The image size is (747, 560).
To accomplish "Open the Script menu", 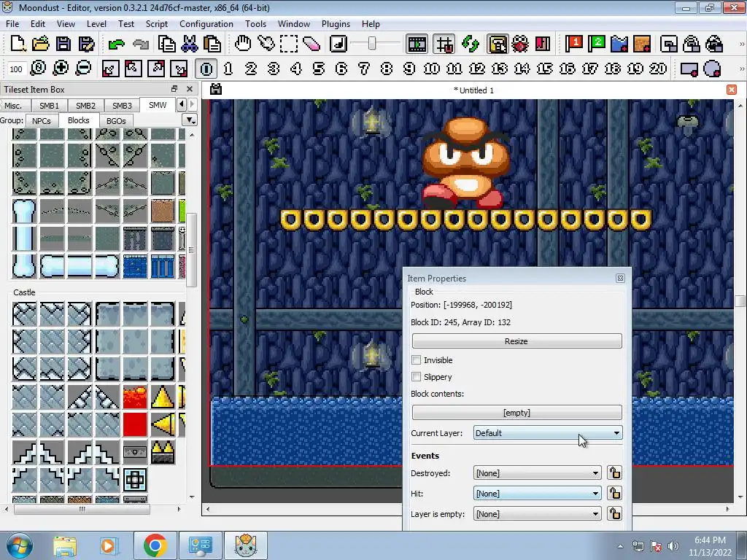I will pyautogui.click(x=156, y=24).
